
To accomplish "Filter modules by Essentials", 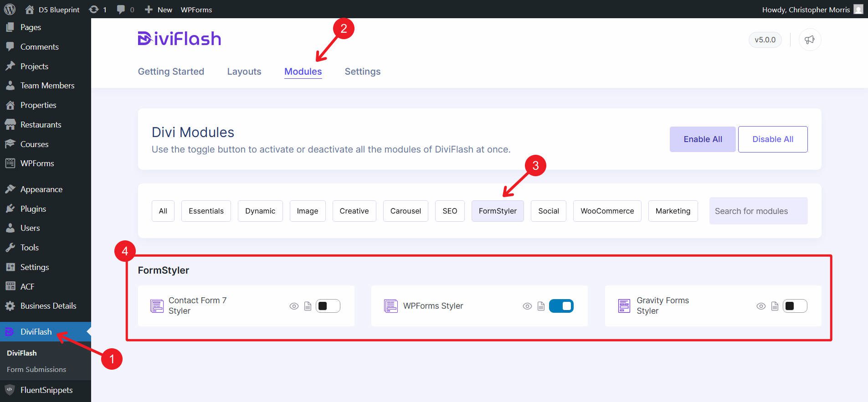I will coord(206,211).
